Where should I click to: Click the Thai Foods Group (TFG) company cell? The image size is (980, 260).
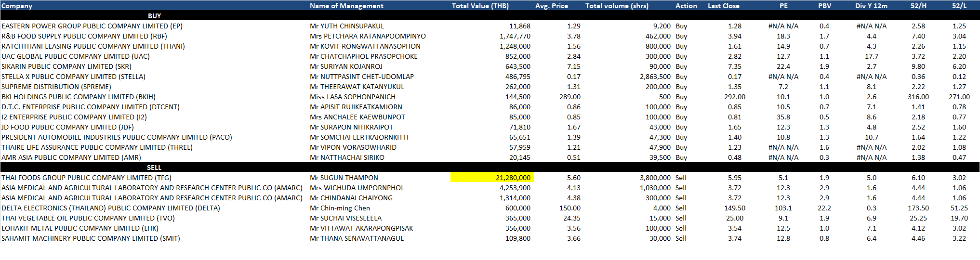tap(86, 178)
